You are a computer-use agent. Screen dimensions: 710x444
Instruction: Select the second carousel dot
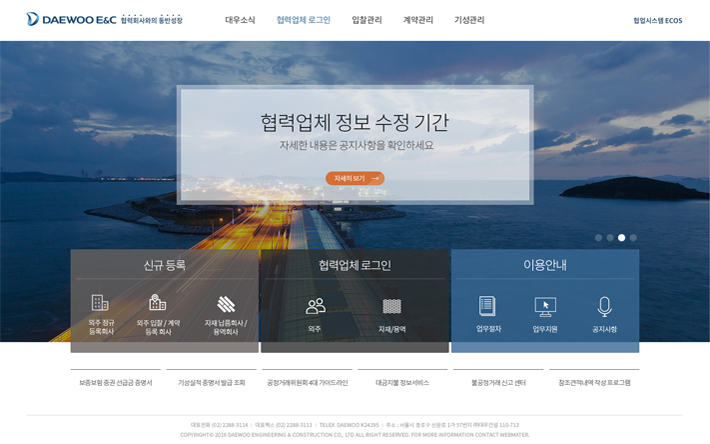point(610,238)
